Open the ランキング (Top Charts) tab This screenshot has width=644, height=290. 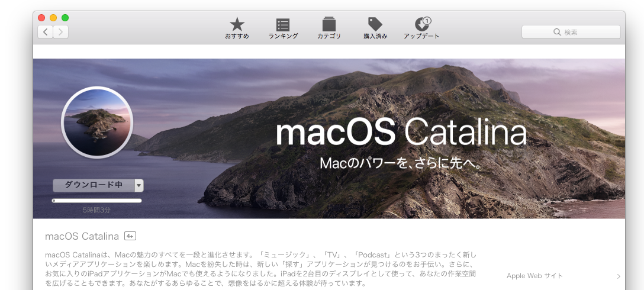coord(283,28)
